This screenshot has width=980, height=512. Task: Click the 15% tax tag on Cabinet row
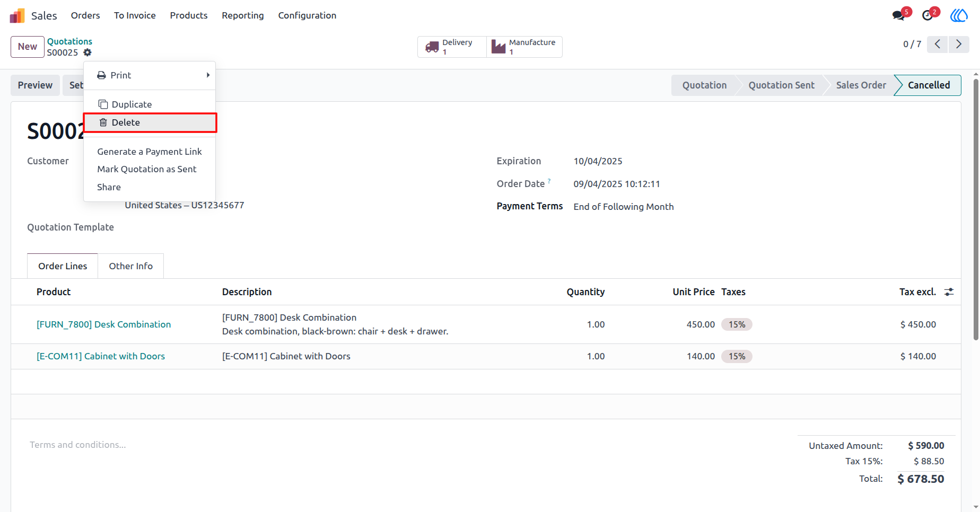tap(737, 356)
